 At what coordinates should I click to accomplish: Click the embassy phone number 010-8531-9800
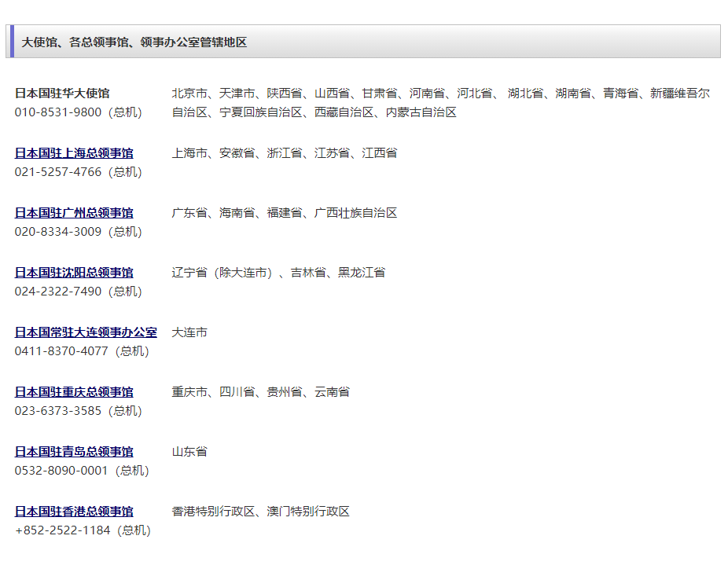pyautogui.click(x=58, y=112)
